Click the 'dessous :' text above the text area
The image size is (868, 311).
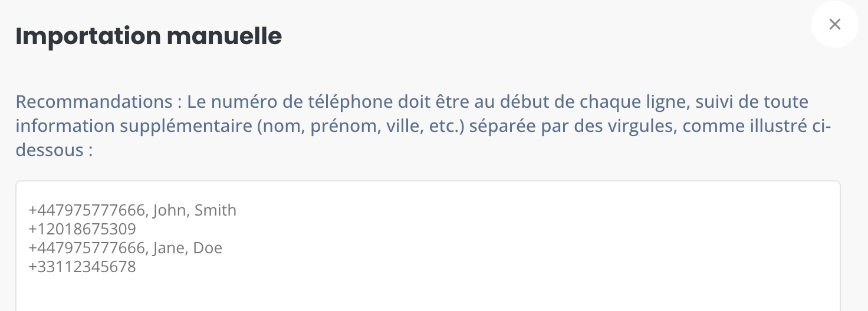[x=54, y=150]
